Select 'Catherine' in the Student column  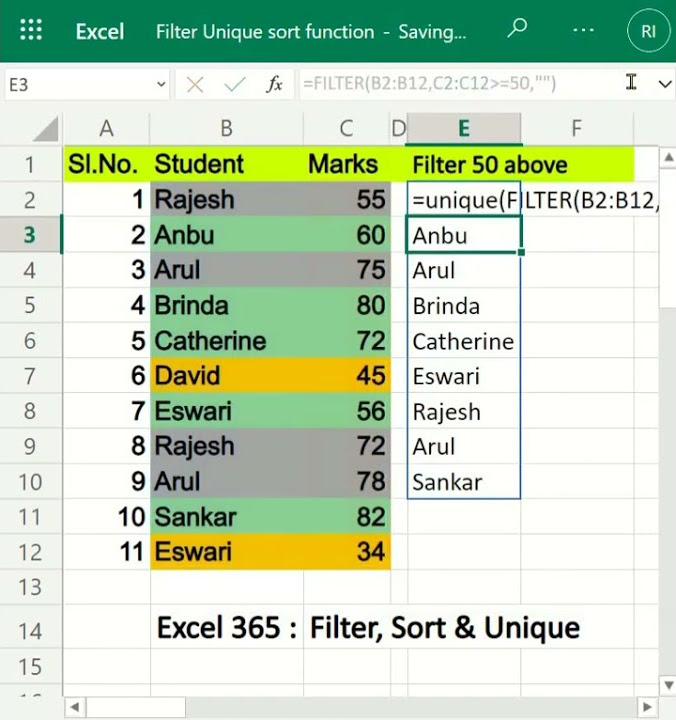(x=226, y=341)
